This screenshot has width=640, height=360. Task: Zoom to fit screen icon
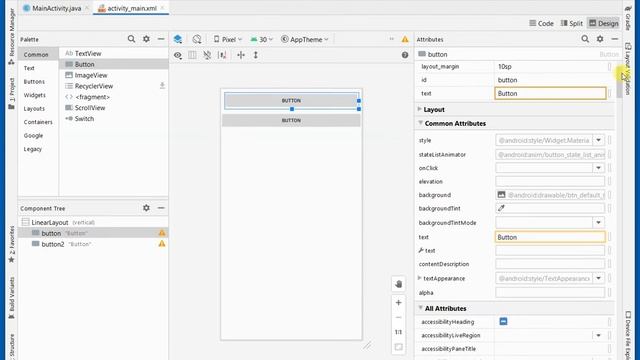tap(398, 347)
